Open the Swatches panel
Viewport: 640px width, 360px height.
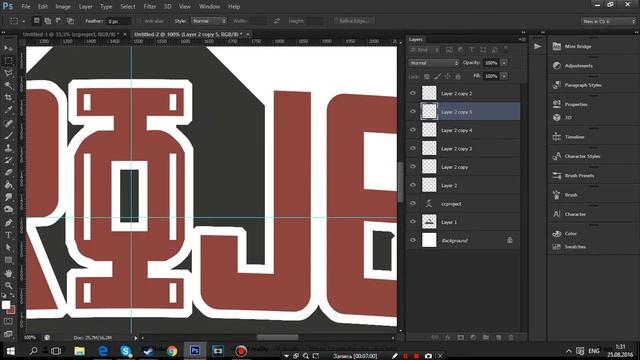575,247
